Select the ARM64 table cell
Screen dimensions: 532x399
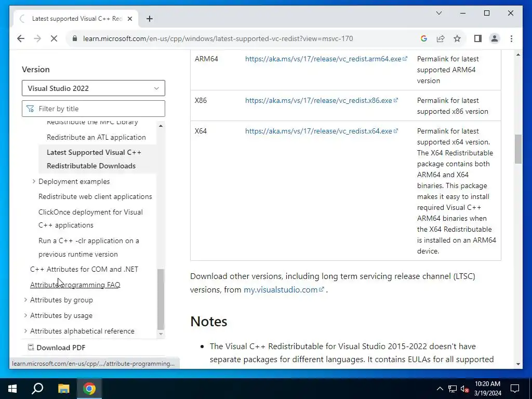206,59
